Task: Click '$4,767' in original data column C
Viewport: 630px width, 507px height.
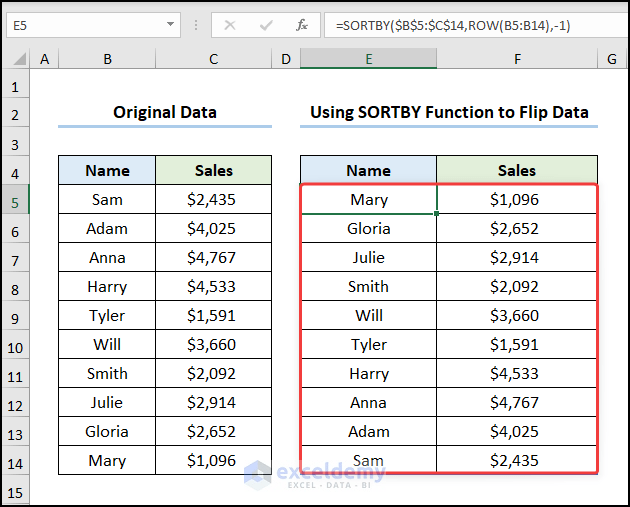Action: pos(213,257)
